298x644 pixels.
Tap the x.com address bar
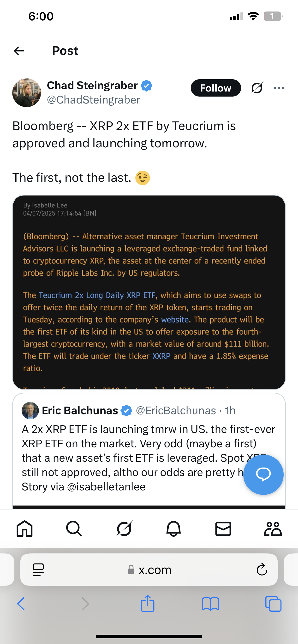[x=149, y=570]
